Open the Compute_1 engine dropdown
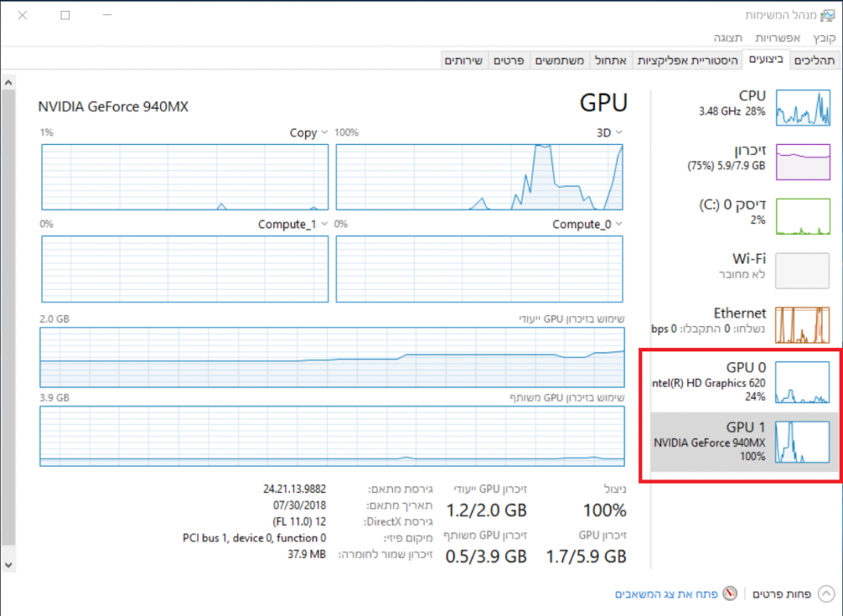Screen dimensions: 843x616 (x=325, y=223)
